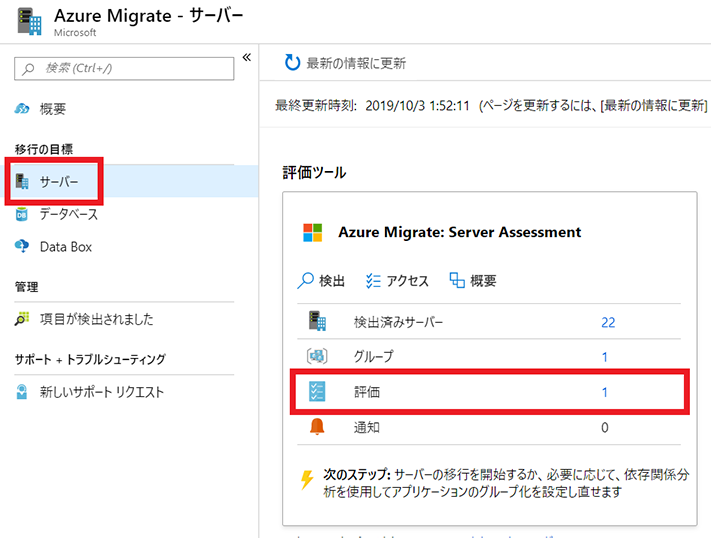This screenshot has width=711, height=538.
Task: Click the 次のステップ hint text
Action: coord(506,483)
